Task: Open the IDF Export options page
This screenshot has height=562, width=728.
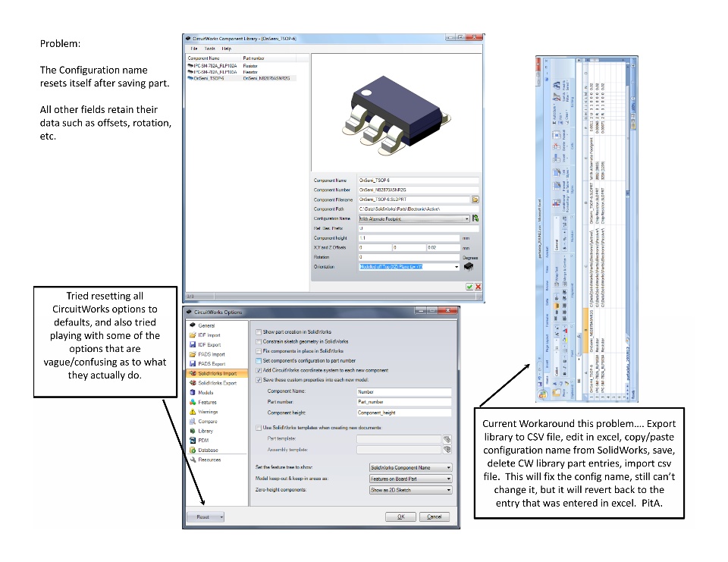Action: click(x=209, y=344)
